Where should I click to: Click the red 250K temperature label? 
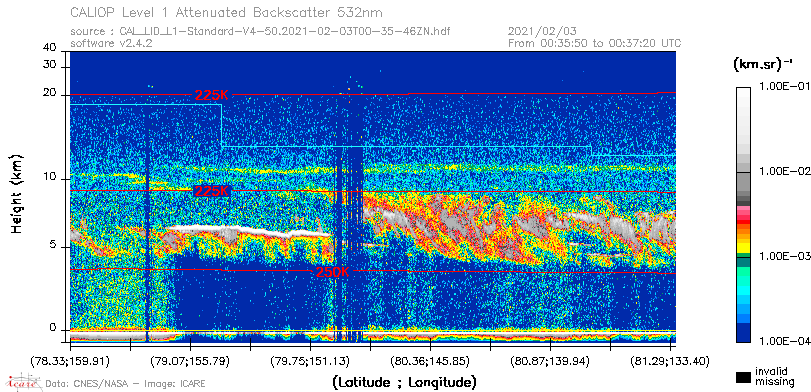[x=333, y=272]
